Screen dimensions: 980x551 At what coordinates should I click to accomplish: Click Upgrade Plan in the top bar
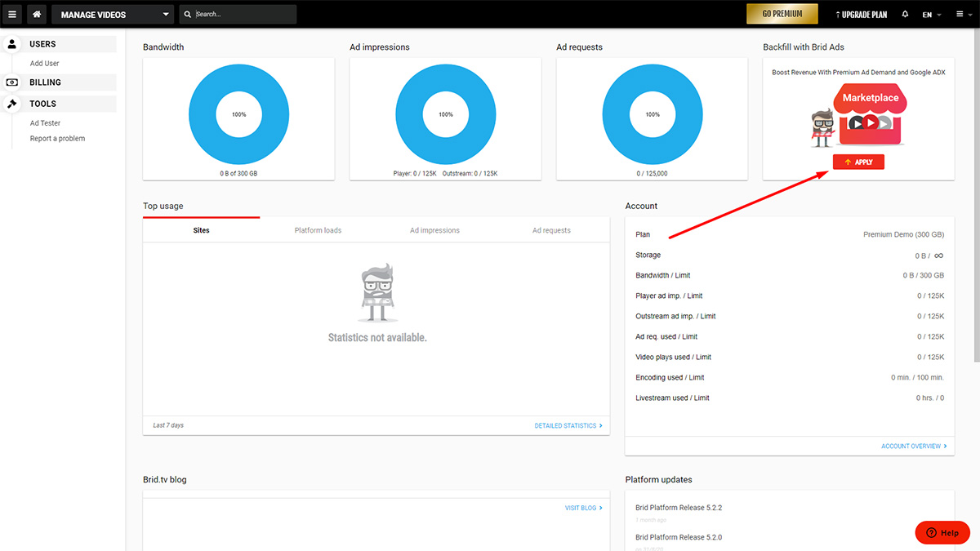(x=863, y=15)
